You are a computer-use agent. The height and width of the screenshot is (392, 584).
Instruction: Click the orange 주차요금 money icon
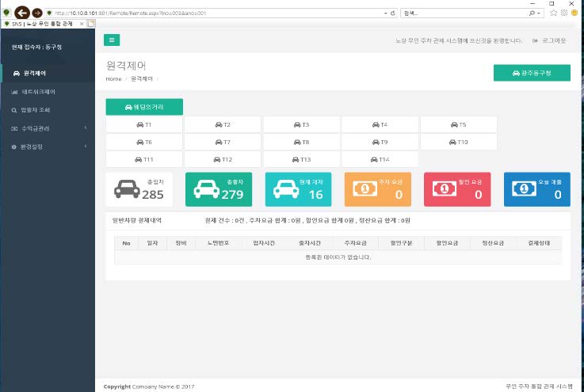pos(365,189)
